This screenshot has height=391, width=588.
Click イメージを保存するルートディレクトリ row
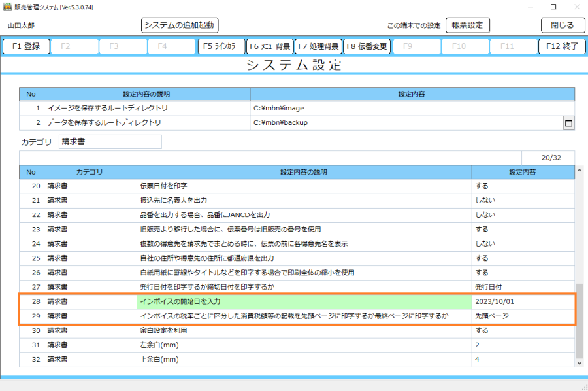click(x=297, y=108)
